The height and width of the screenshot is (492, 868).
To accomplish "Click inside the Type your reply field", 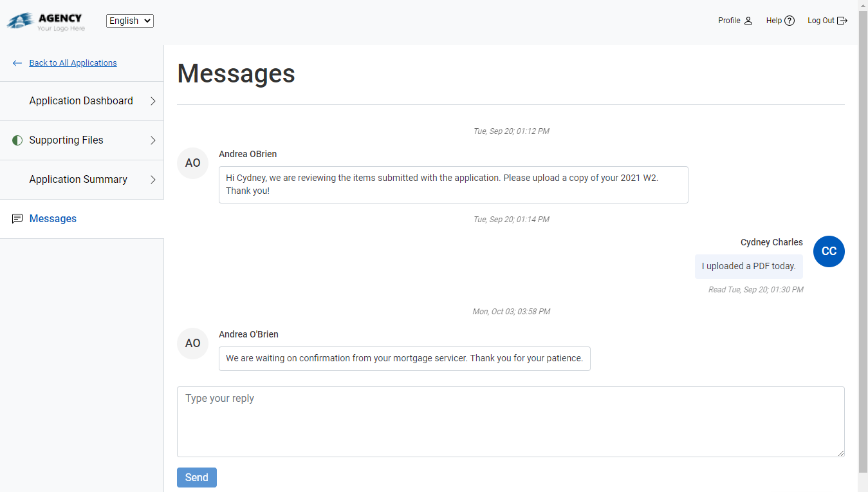I will click(x=510, y=422).
